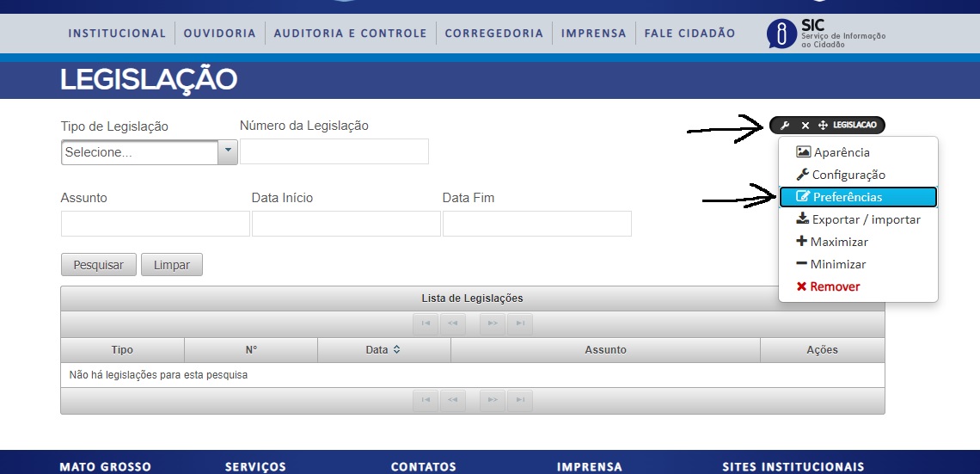Expand the Tipo de Legislação dropdown arrow

point(228,151)
